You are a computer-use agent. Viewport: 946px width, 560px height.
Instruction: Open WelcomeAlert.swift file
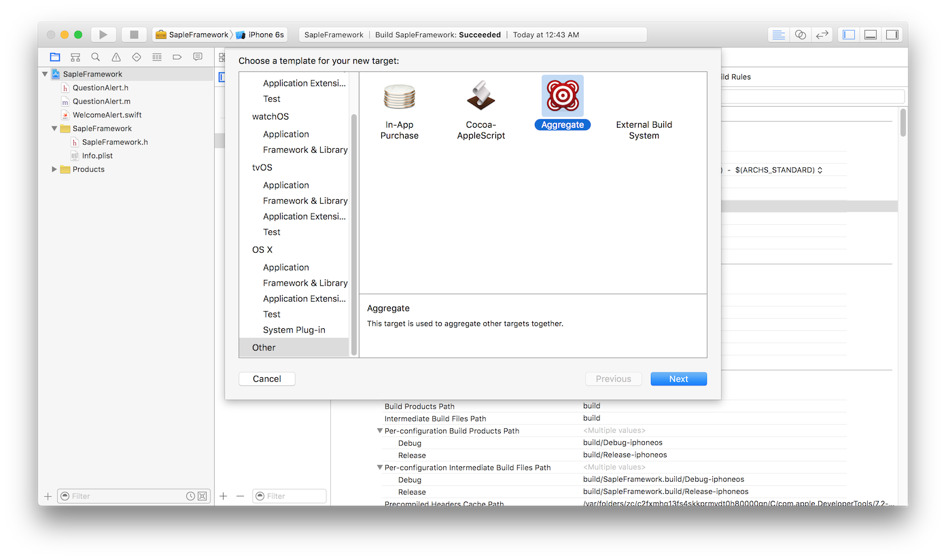click(107, 115)
